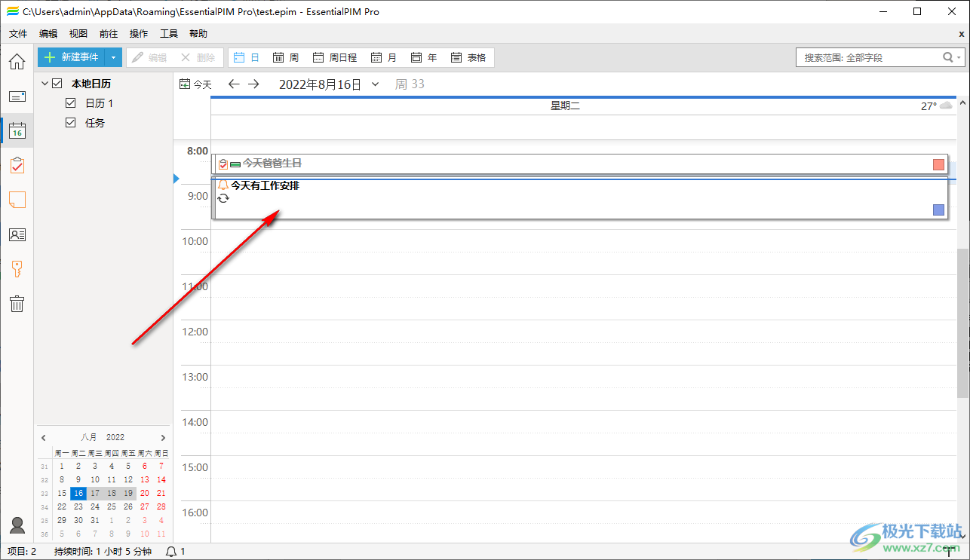The height and width of the screenshot is (560, 970).
Task: Click the reminder bell on 今天有工作安排
Action: tap(223, 185)
